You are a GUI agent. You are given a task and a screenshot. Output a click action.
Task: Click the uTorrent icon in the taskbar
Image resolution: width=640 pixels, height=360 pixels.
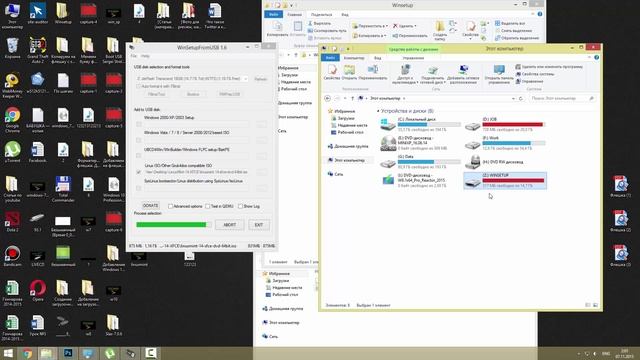pos(110,353)
